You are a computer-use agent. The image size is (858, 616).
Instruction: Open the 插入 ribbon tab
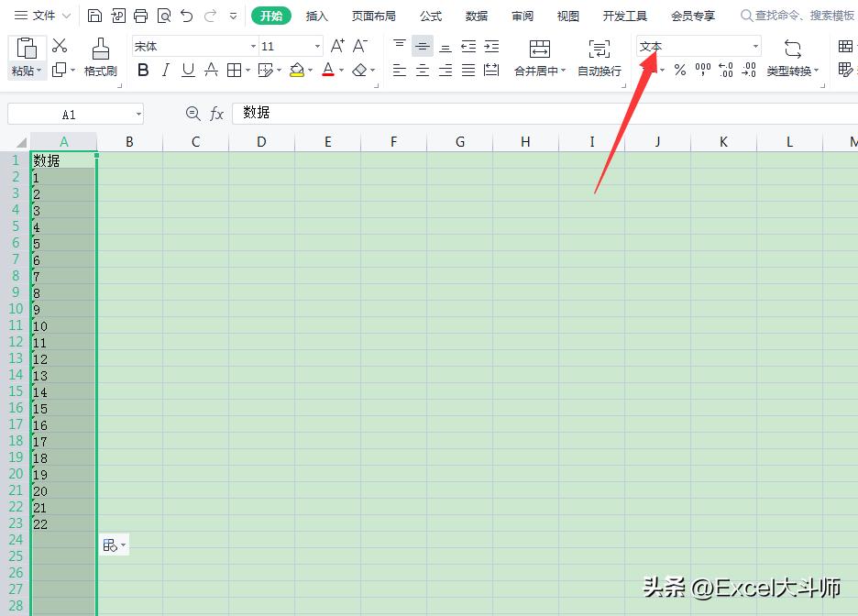(316, 15)
